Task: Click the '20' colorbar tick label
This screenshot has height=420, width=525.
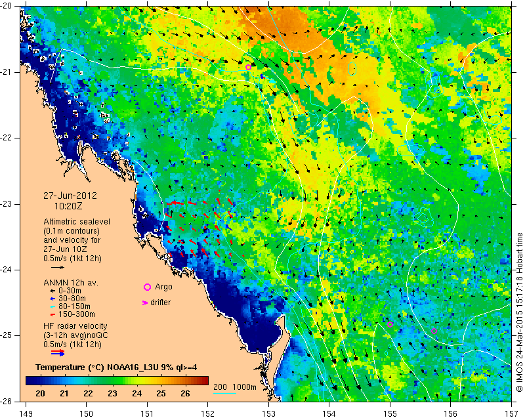Action: pos(40,394)
